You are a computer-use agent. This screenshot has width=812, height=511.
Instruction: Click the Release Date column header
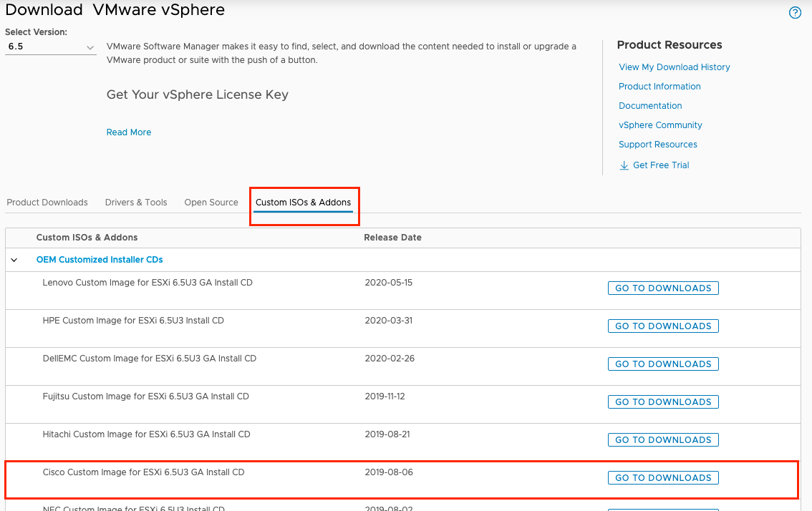pos(392,238)
